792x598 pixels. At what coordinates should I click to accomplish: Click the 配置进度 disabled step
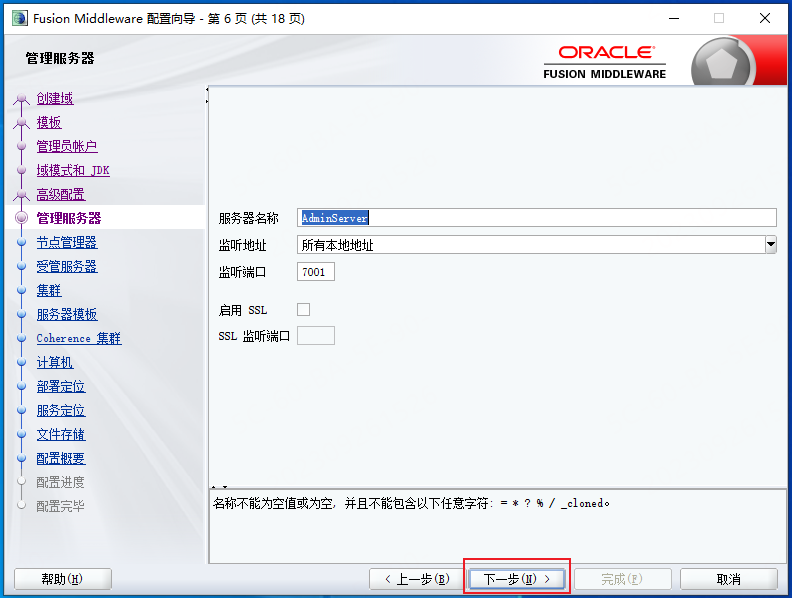(x=60, y=482)
